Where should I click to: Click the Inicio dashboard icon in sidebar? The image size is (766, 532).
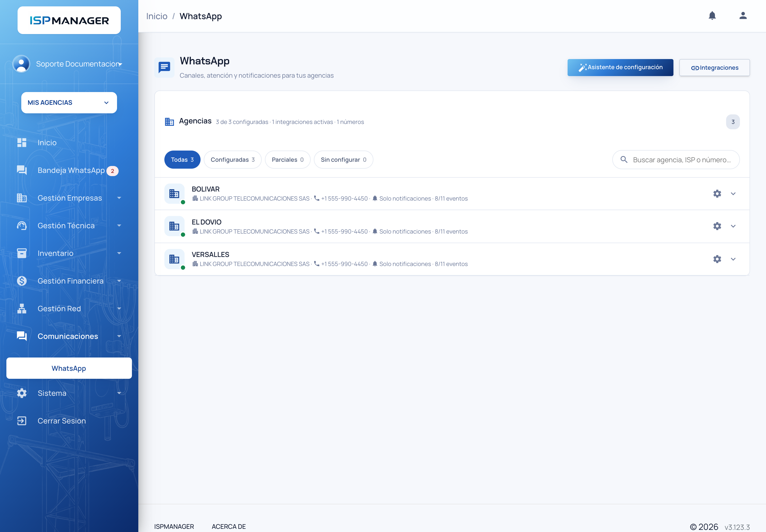22,143
